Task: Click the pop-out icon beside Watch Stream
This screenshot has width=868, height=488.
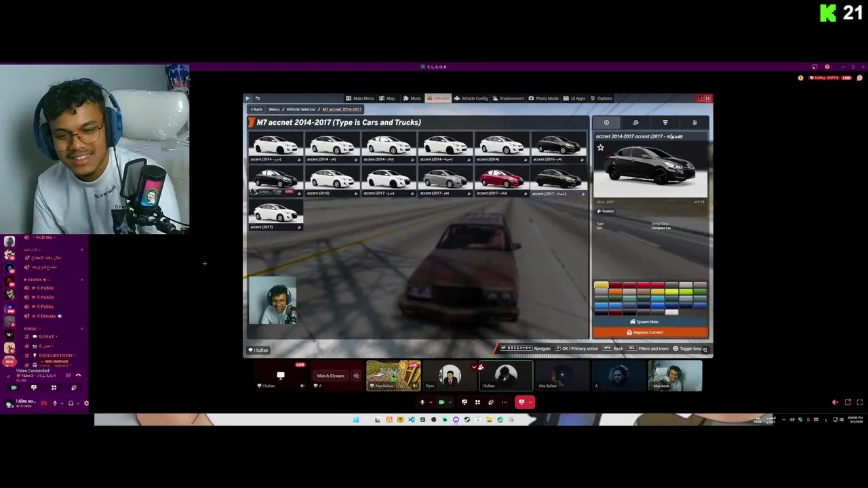Action: point(356,375)
